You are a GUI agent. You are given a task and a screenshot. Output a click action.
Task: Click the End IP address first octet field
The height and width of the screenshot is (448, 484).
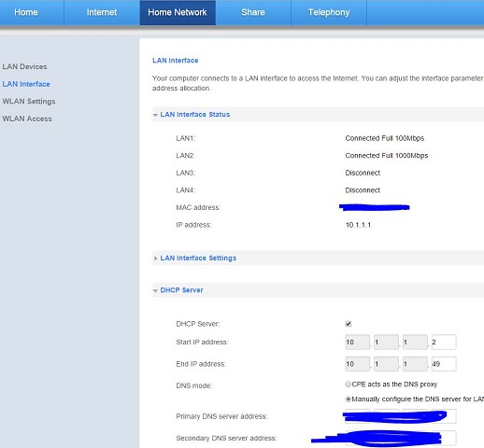click(358, 364)
